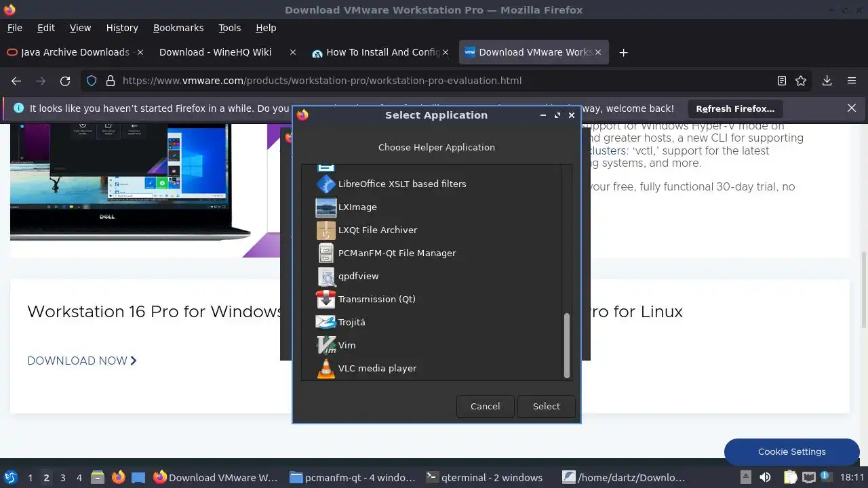Open Cookie Settings button
868x488 pixels.
click(x=791, y=451)
